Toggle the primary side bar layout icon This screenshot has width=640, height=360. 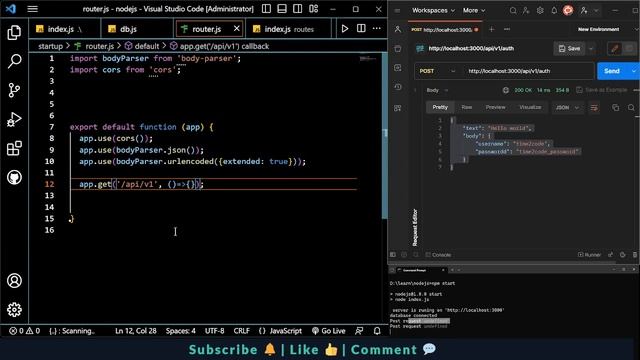pyautogui.click(x=267, y=9)
